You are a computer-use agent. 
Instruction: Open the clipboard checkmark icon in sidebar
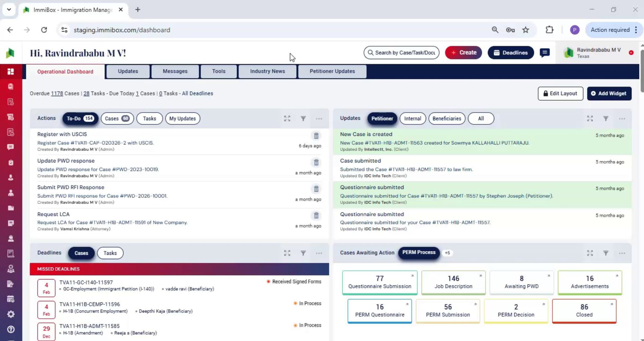11,162
